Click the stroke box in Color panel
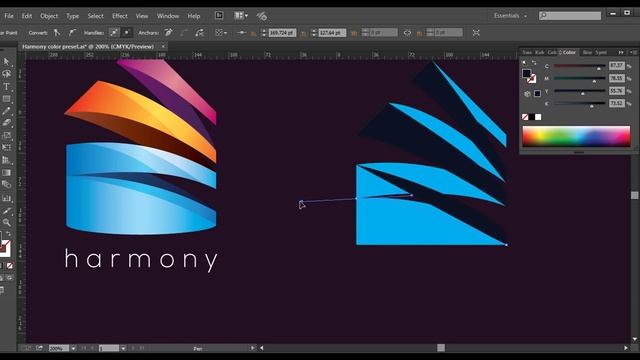 coord(531,79)
